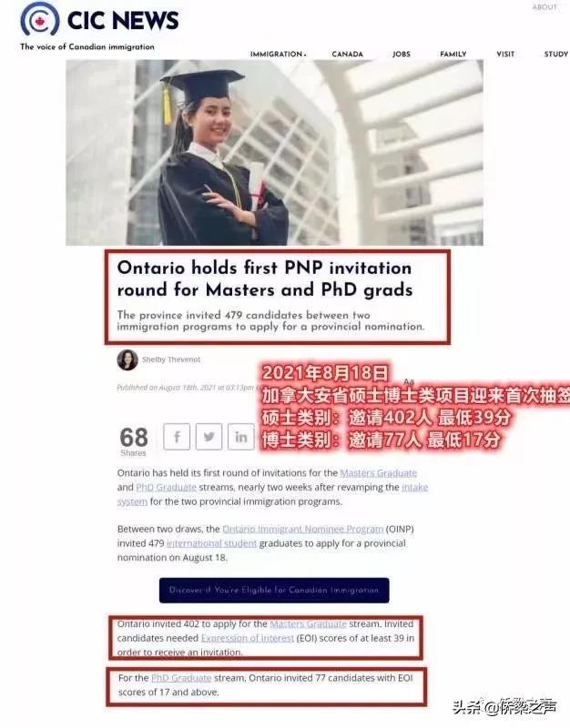Click the Shelby Thevenot author name

pos(171,359)
